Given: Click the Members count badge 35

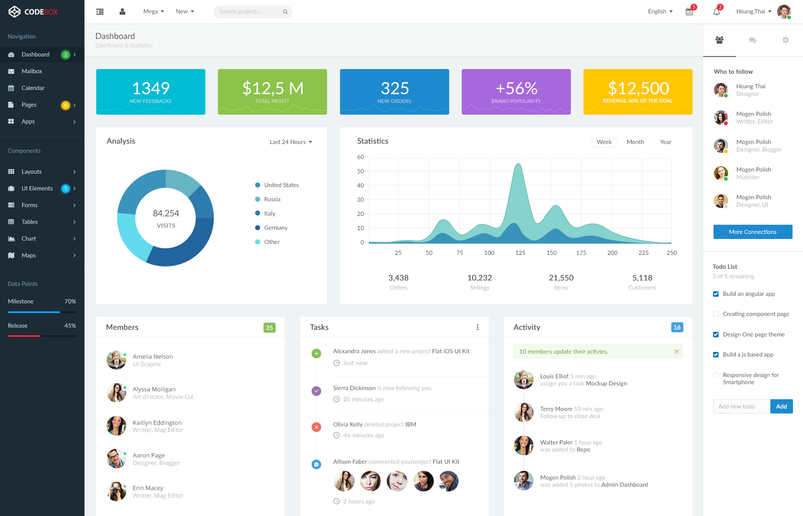Looking at the screenshot, I should 269,328.
